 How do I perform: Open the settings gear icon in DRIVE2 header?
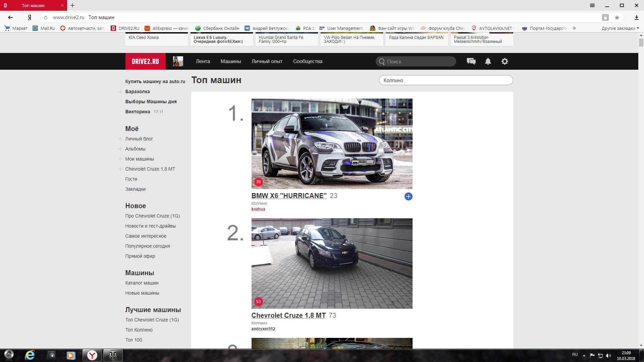coord(505,61)
